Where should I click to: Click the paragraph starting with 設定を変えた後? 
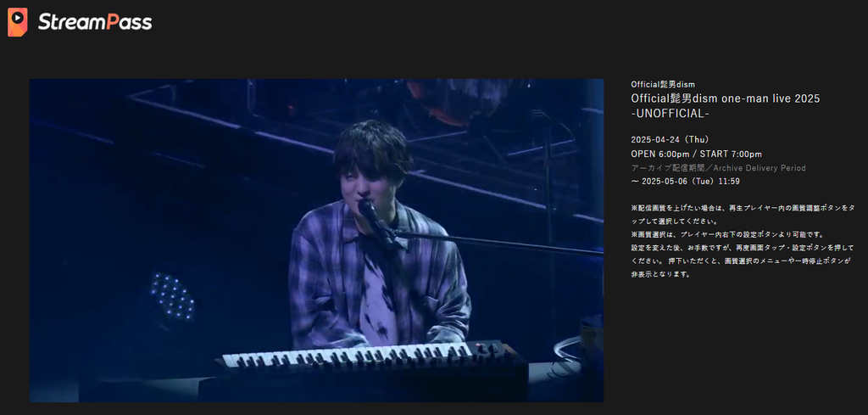pyautogui.click(x=743, y=261)
